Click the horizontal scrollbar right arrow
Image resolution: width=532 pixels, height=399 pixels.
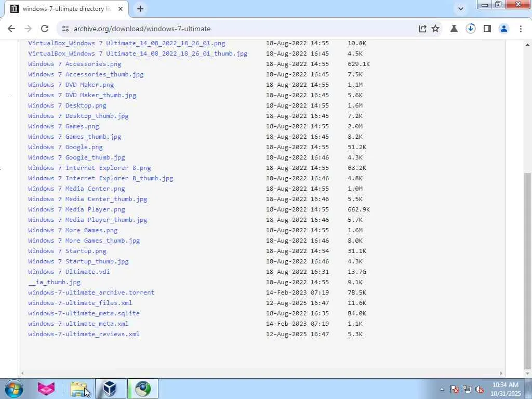coord(501,373)
